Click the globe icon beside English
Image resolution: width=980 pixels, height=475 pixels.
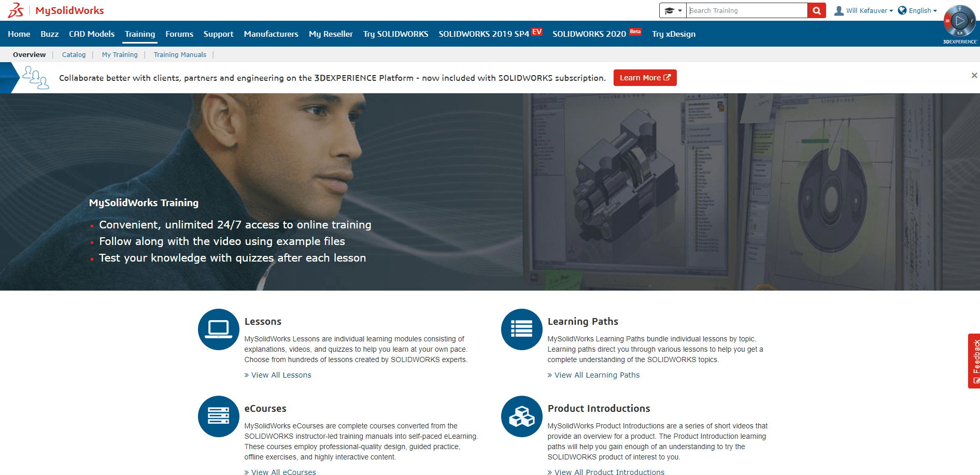coord(902,10)
